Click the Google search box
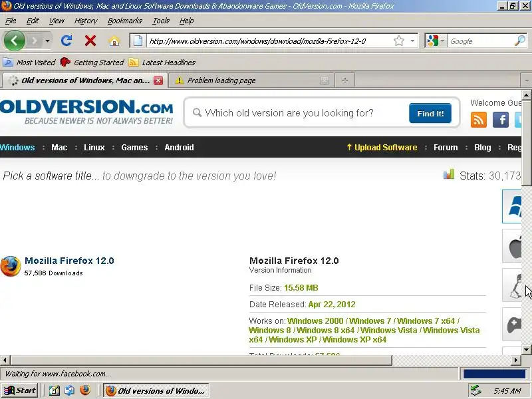Image resolution: width=532 pixels, height=399 pixels. point(481,41)
